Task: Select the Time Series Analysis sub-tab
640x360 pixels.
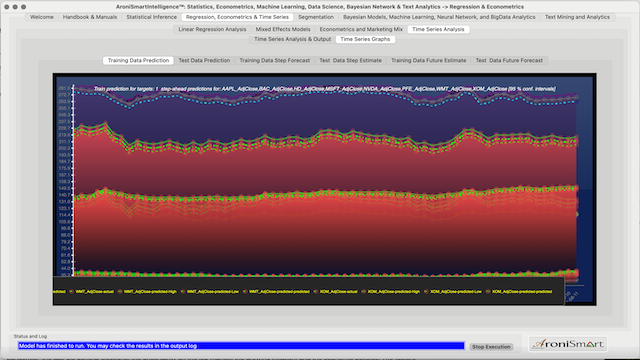Action: coord(438,29)
